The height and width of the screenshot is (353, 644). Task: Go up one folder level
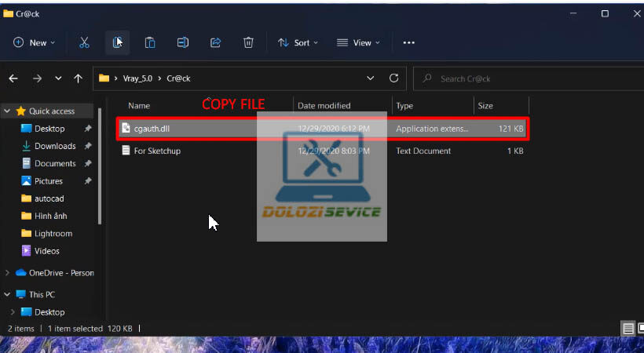pos(78,78)
